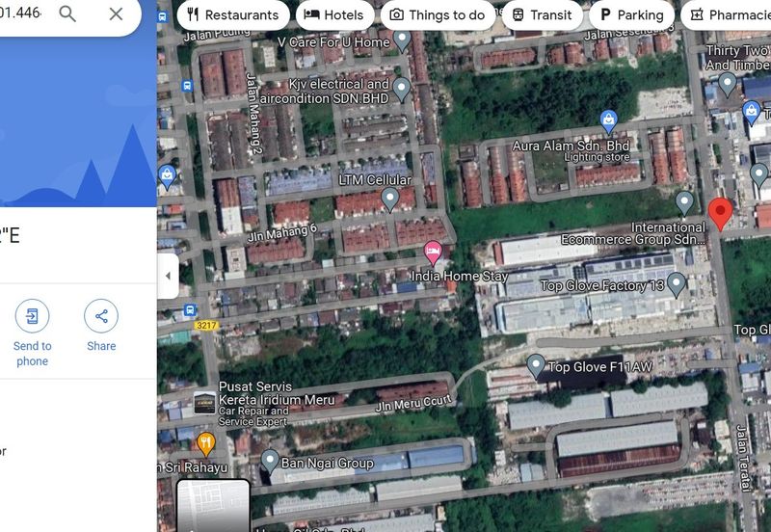
Task: Open the Things to do filter
Action: (x=437, y=14)
